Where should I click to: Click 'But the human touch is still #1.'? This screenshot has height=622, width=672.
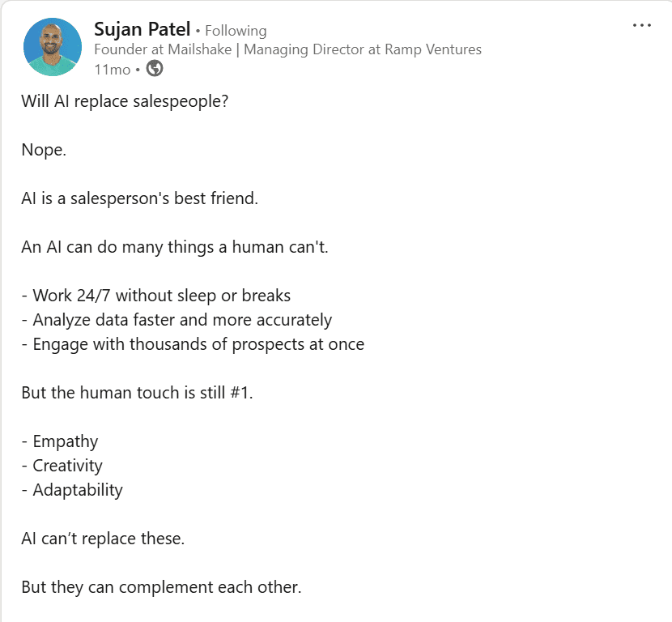(137, 393)
